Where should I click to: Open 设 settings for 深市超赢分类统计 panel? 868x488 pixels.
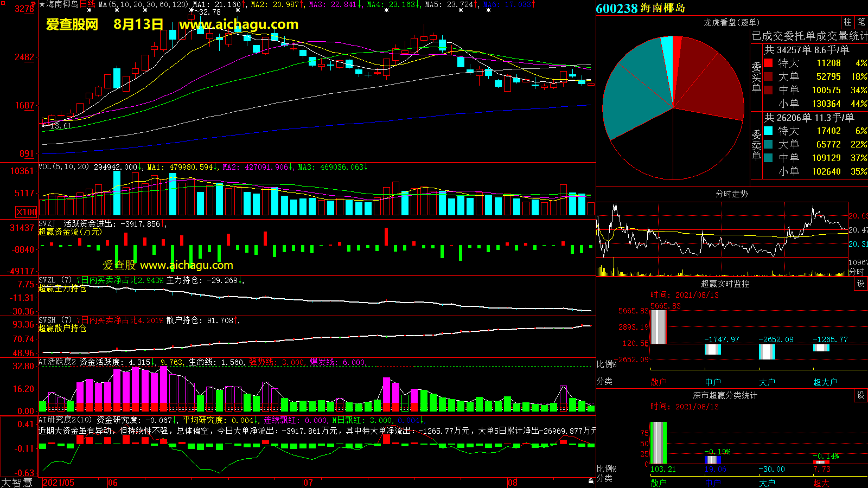point(861,395)
